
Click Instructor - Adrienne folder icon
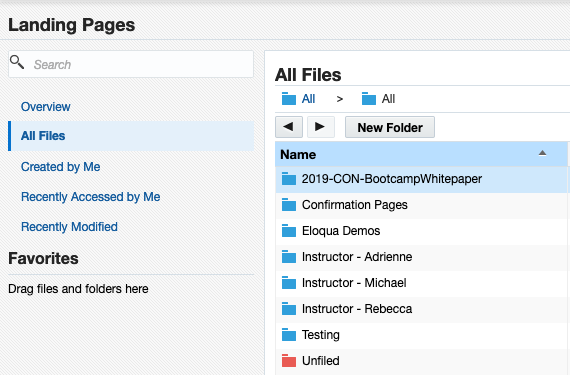[289, 257]
